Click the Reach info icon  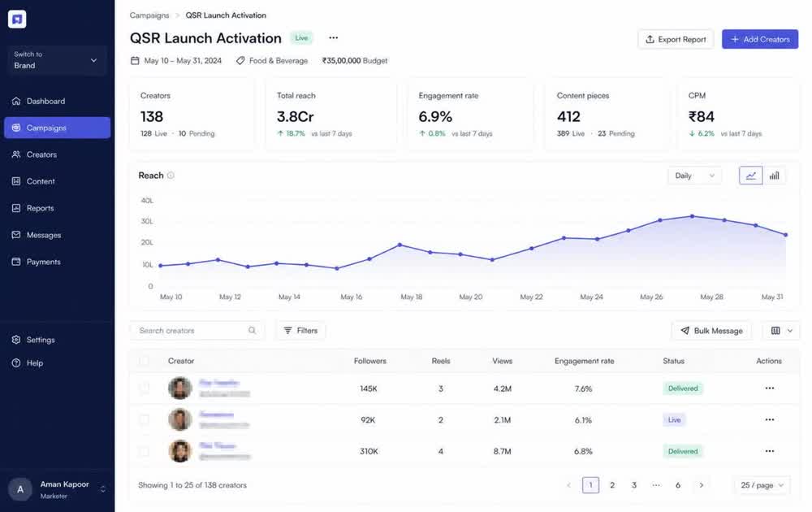(171, 176)
